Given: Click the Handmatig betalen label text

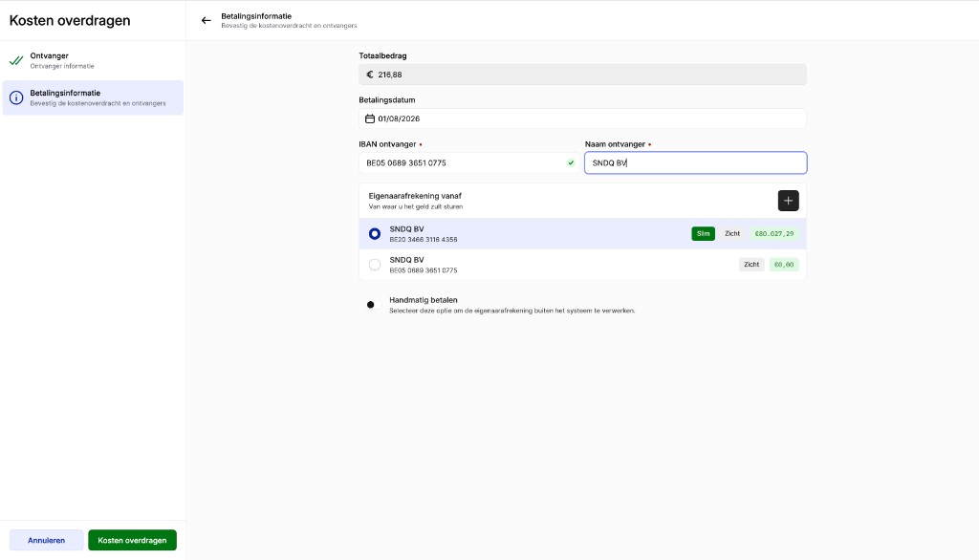Looking at the screenshot, I should click(x=424, y=300).
